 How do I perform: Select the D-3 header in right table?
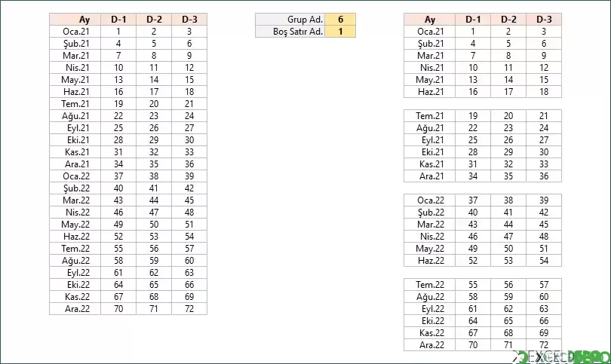pos(544,20)
